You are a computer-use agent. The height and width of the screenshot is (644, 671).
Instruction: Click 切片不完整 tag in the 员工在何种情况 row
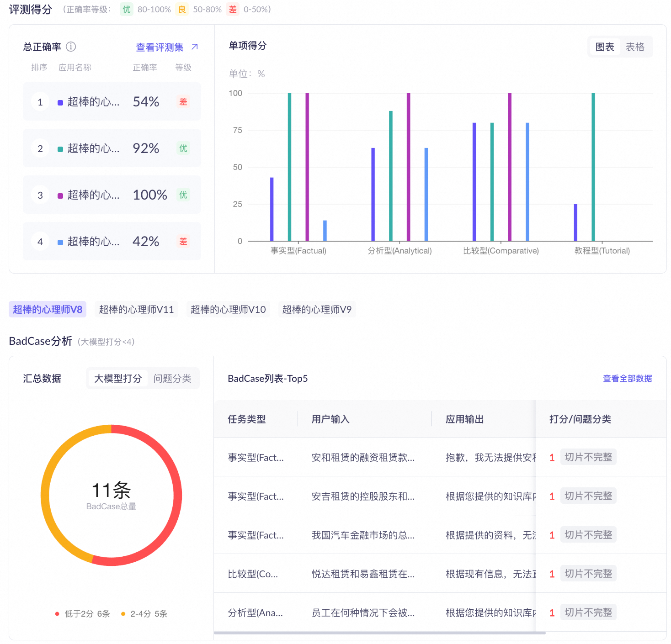pos(588,612)
